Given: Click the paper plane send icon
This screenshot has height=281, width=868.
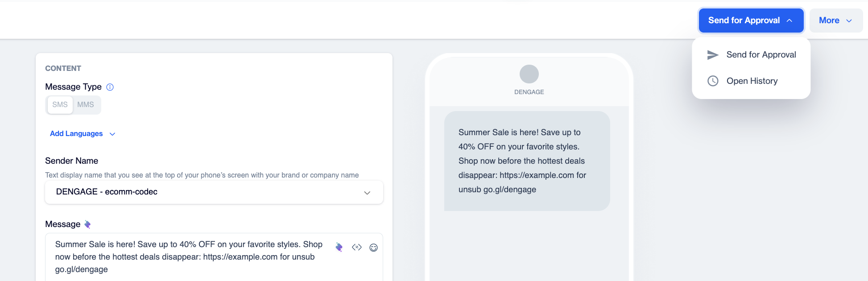Looking at the screenshot, I should 713,55.
